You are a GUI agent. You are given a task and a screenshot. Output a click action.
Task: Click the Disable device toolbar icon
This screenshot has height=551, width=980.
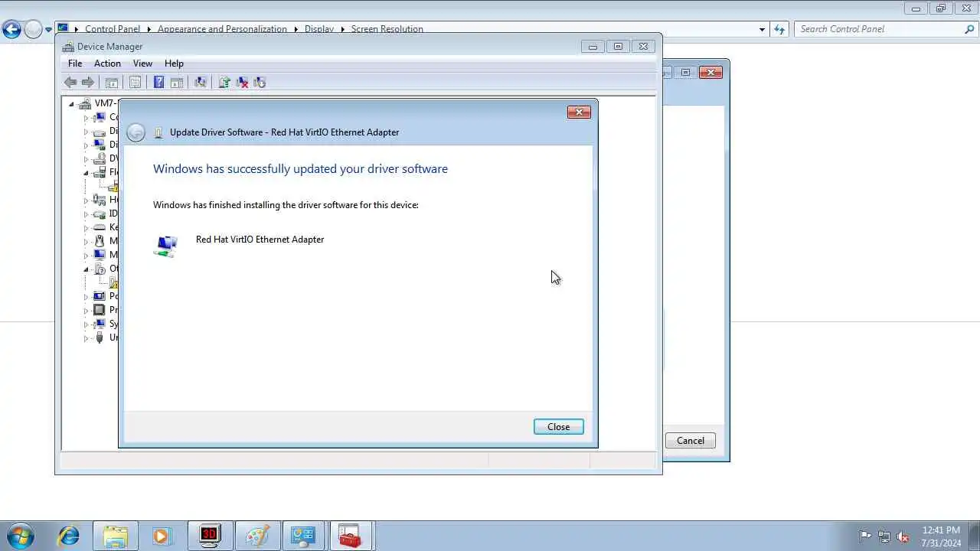(x=260, y=83)
